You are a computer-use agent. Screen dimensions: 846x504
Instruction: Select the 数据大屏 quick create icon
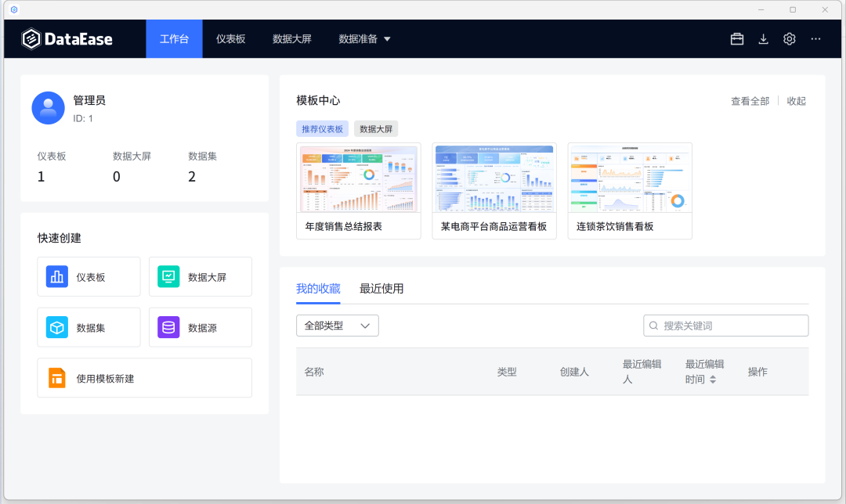(x=168, y=276)
